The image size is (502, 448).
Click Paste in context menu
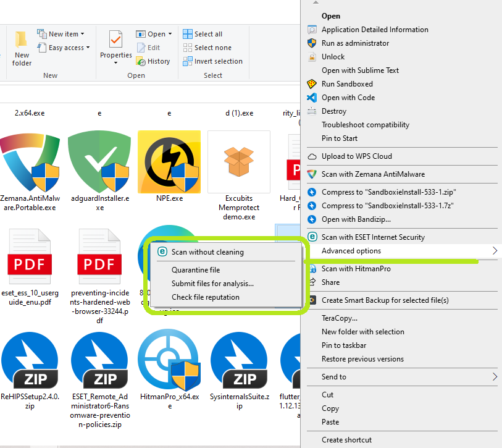(x=401, y=422)
